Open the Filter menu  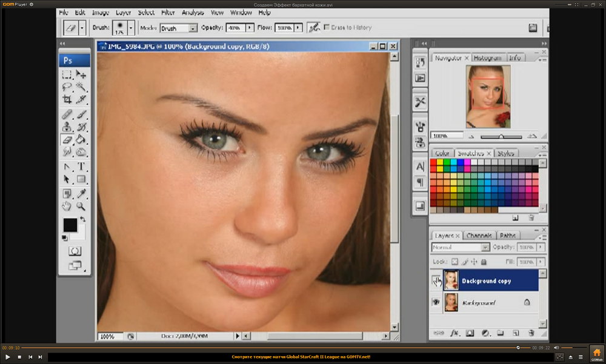[168, 12]
